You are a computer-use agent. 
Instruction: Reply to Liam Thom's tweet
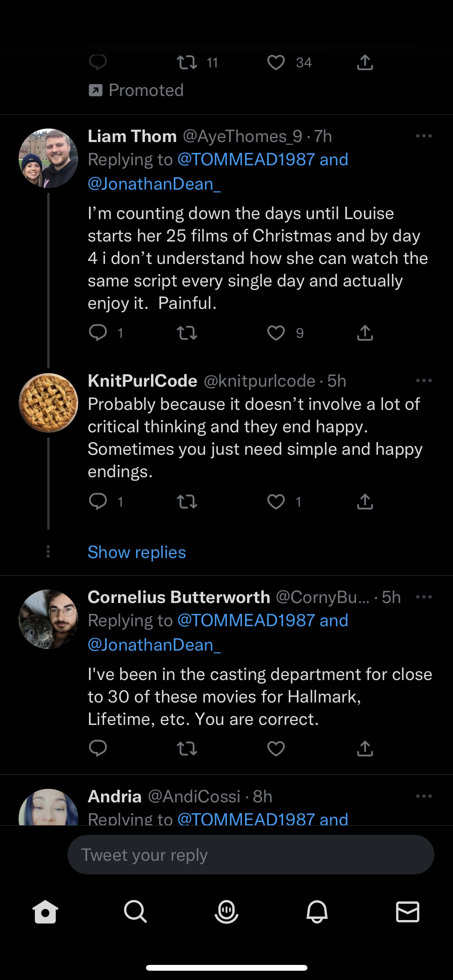(98, 333)
